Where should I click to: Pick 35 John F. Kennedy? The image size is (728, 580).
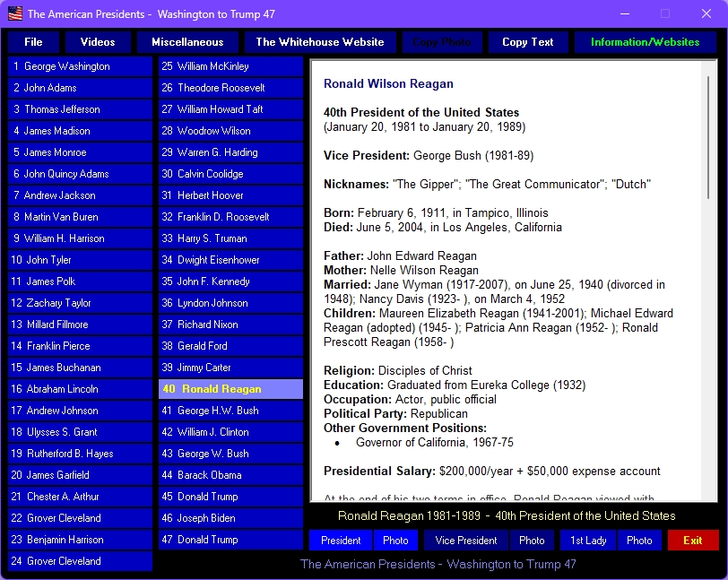[x=230, y=281]
